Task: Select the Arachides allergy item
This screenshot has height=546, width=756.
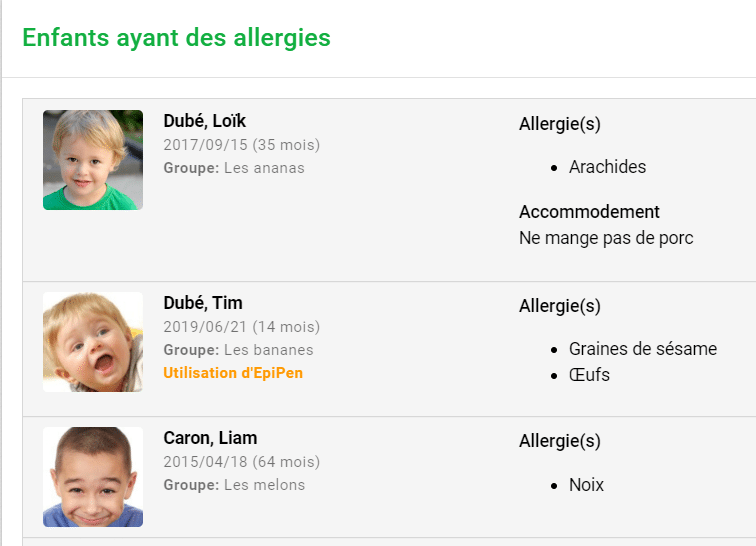Action: point(608,167)
